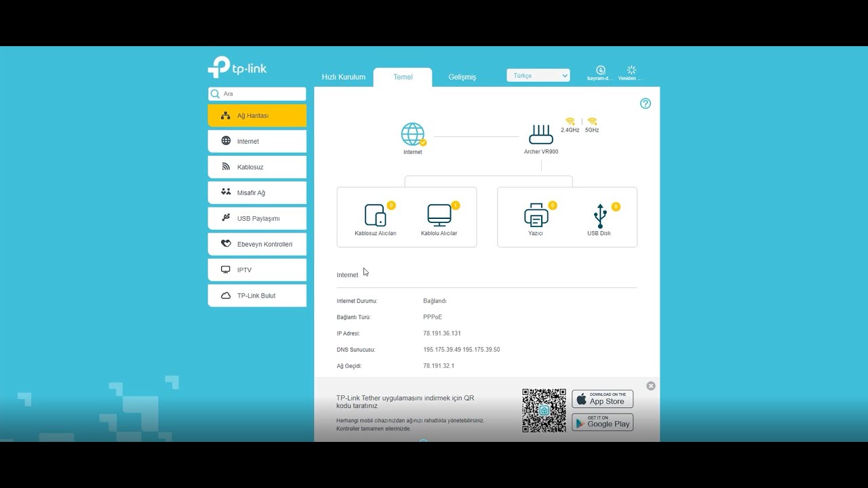This screenshot has width=868, height=488.
Task: Switch to the Temel tab
Action: pos(403,77)
